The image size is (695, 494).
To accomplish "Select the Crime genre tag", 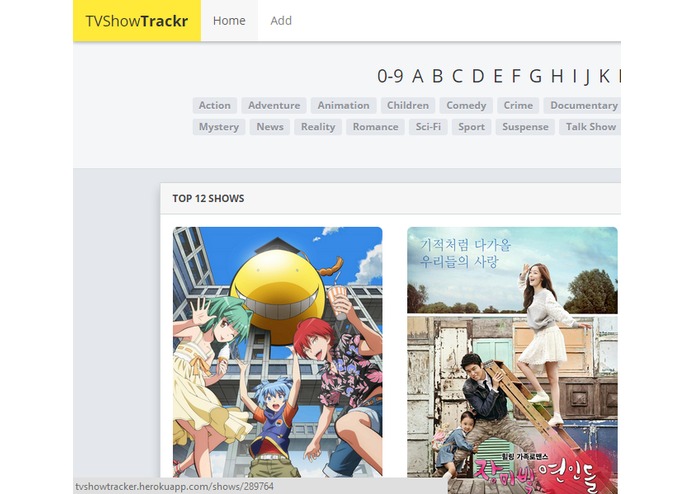I will pyautogui.click(x=518, y=105).
